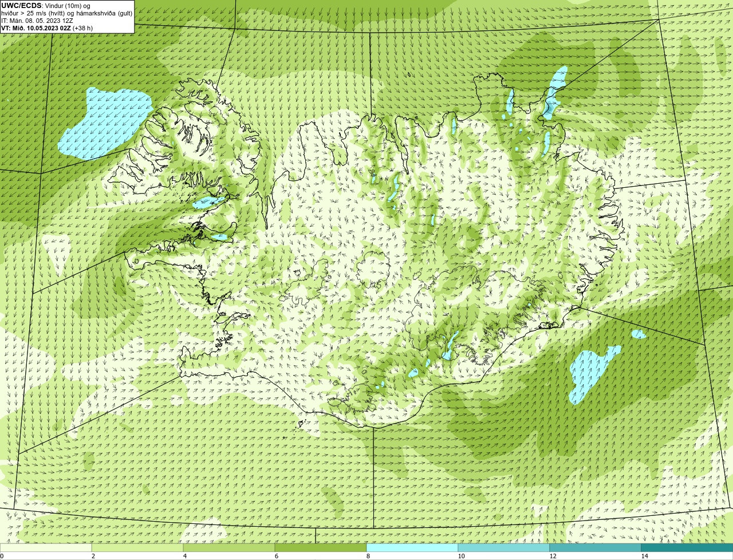This screenshot has width=733, height=560.
Task: Click the scale label "14"
Action: click(644, 556)
